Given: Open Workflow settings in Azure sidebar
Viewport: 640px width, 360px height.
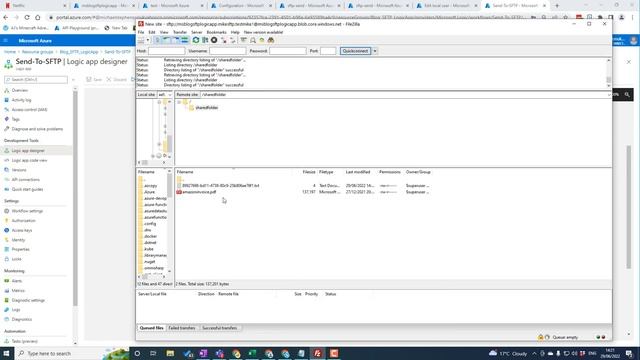Looking at the screenshot, I should (27, 211).
